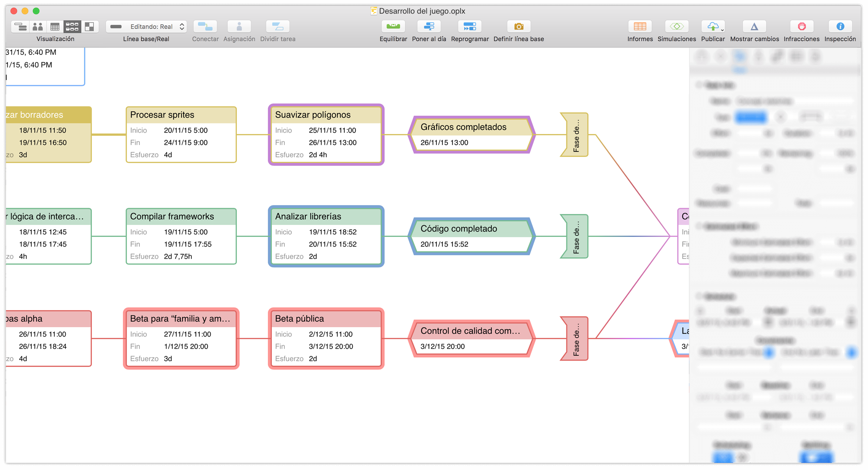This screenshot has height=470, width=868.
Task: Open the Editando: Real popup menu
Action: pos(146,27)
